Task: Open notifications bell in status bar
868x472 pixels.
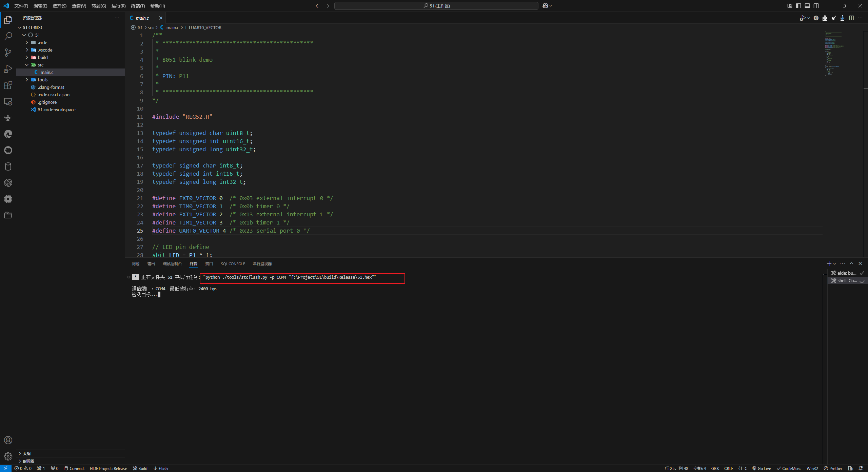Action: 861,468
